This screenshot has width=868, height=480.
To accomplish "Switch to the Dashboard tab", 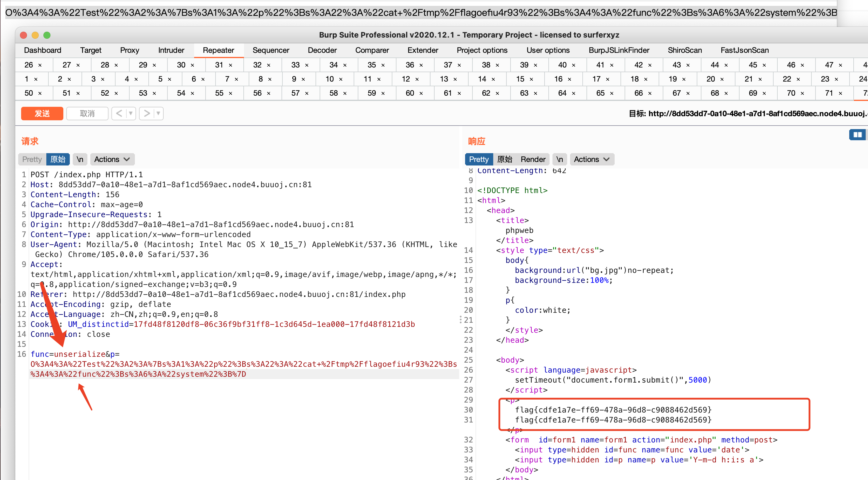I will point(43,50).
